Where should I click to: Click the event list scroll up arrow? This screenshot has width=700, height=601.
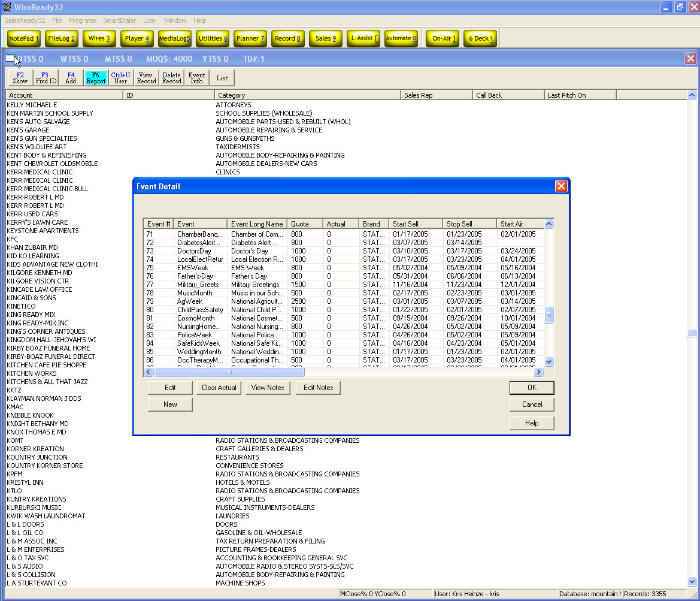tap(549, 224)
